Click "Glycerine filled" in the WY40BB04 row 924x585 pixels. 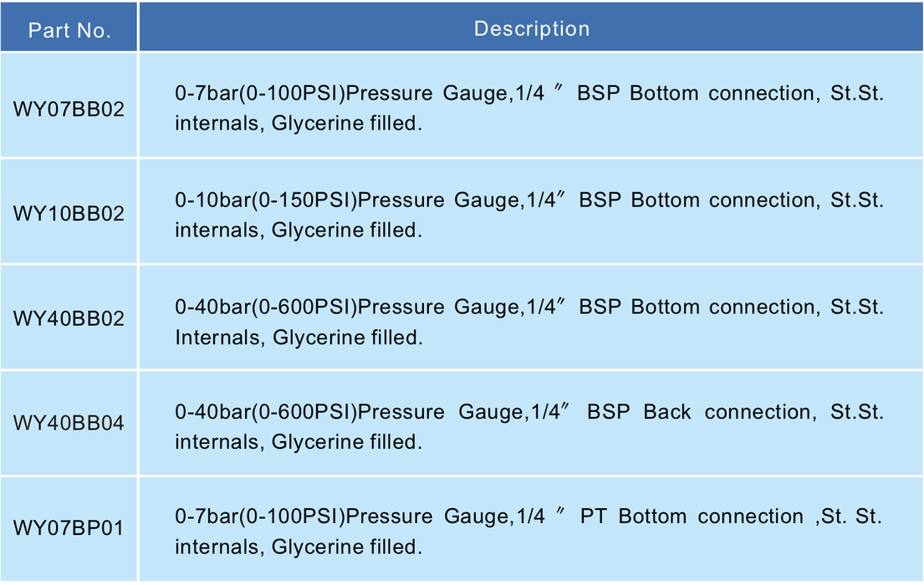345,442
